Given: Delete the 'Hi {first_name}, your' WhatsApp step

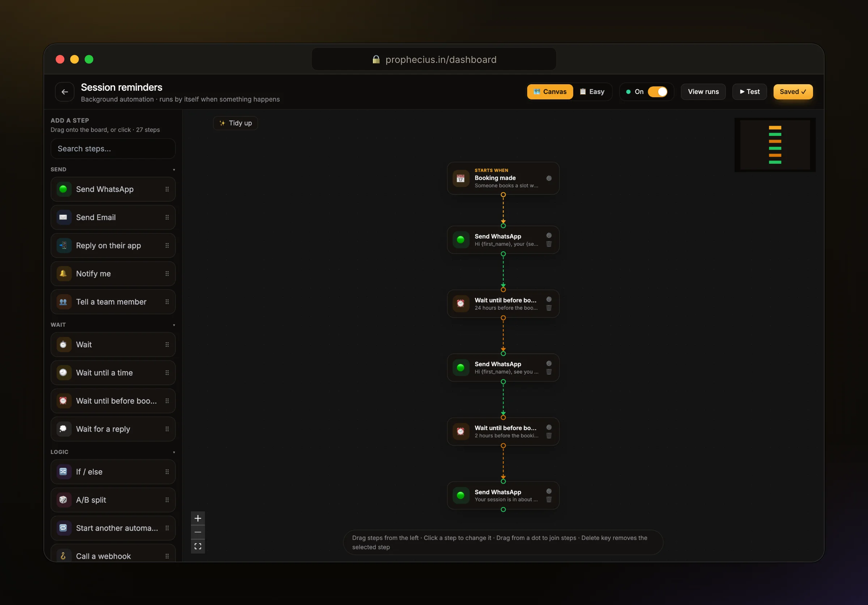Looking at the screenshot, I should (x=549, y=244).
